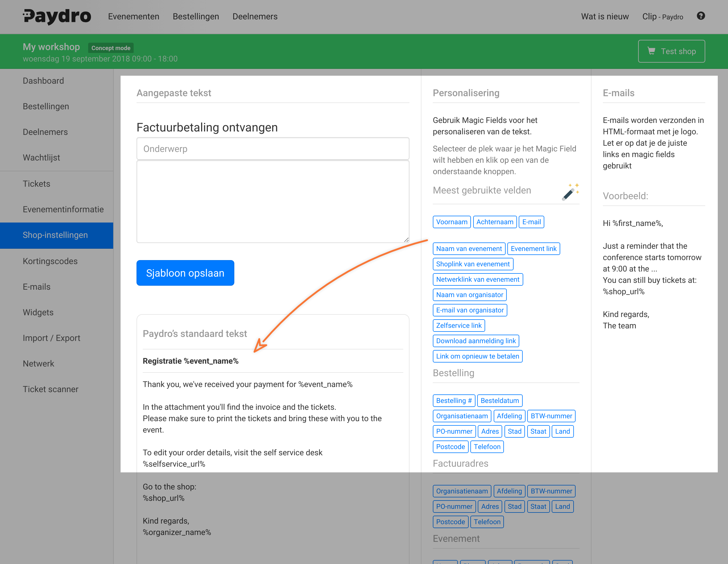Image resolution: width=728 pixels, height=564 pixels.
Task: Open Ticket scanner in sidebar
Action: 50,389
